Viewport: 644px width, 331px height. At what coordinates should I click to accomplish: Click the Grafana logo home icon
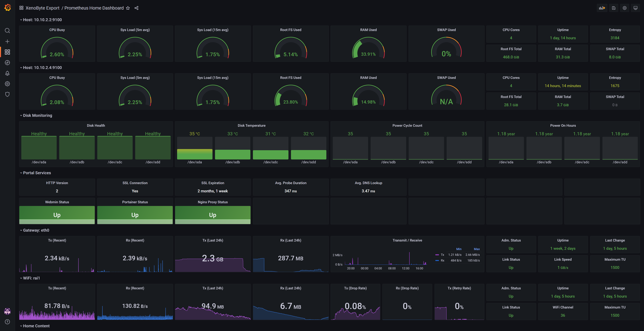pos(8,8)
